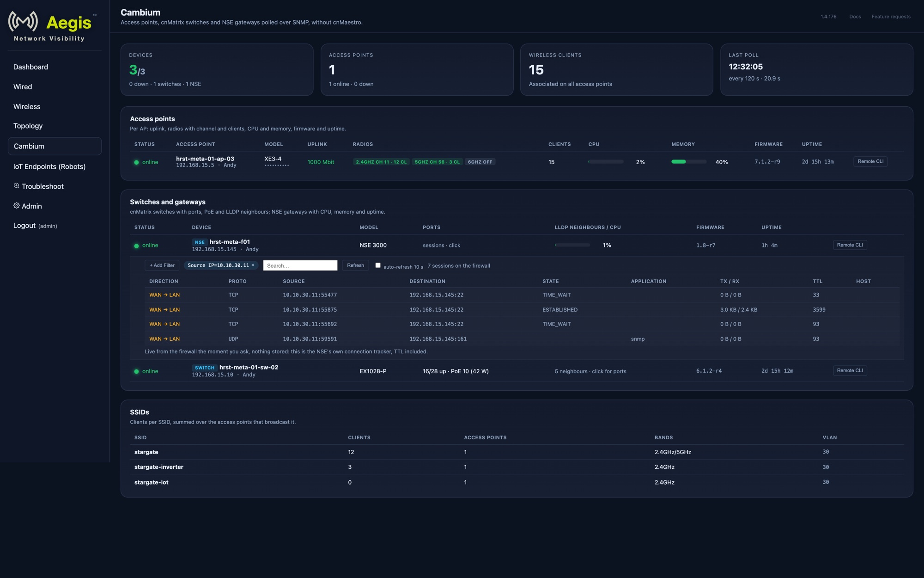Screen dimensions: 924x578
Task: Click Wireless Clients summary card
Action: 616,70
